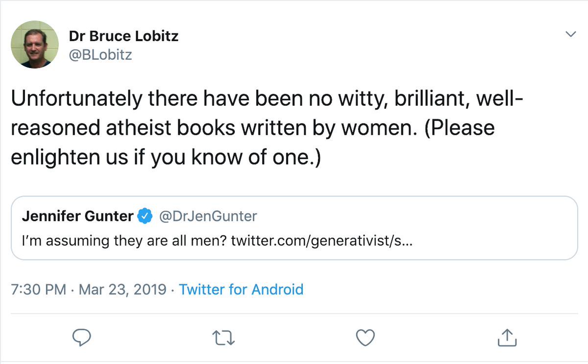Visit the @BLobitz handle link
This screenshot has width=588, height=364.
(x=100, y=54)
